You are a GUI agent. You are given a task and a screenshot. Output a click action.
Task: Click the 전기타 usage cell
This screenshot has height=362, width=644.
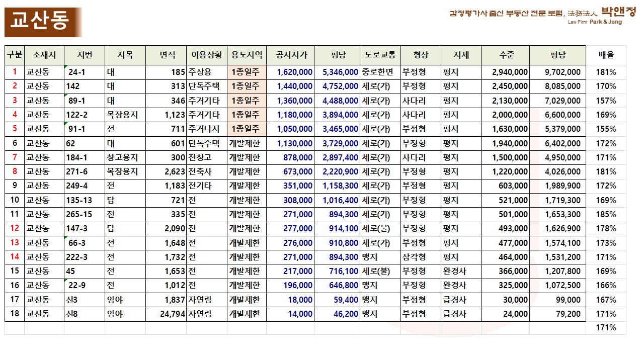point(207,186)
